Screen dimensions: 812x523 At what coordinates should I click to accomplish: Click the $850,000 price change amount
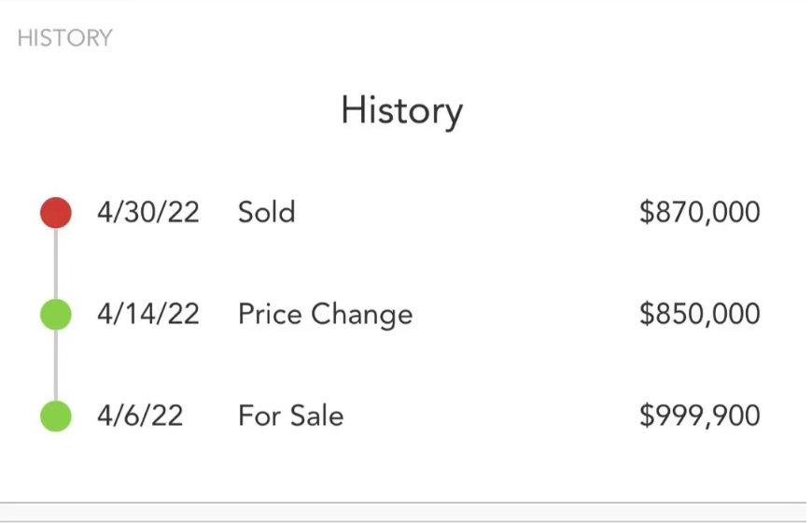point(700,314)
